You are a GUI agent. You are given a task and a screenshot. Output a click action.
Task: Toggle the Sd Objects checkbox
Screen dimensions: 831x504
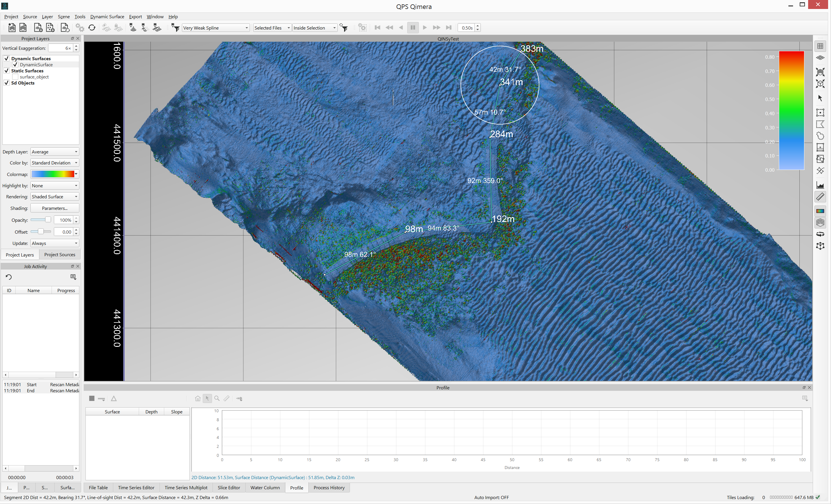(6, 83)
